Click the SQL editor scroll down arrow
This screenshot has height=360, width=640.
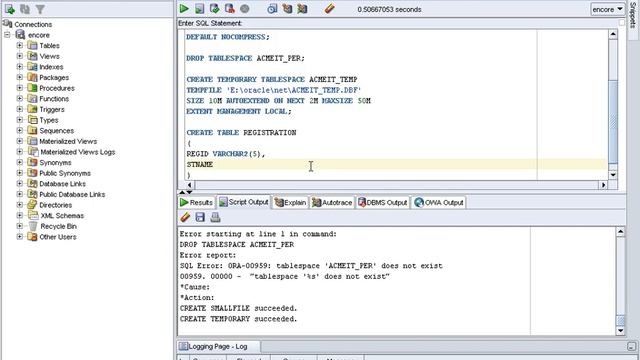(613, 175)
